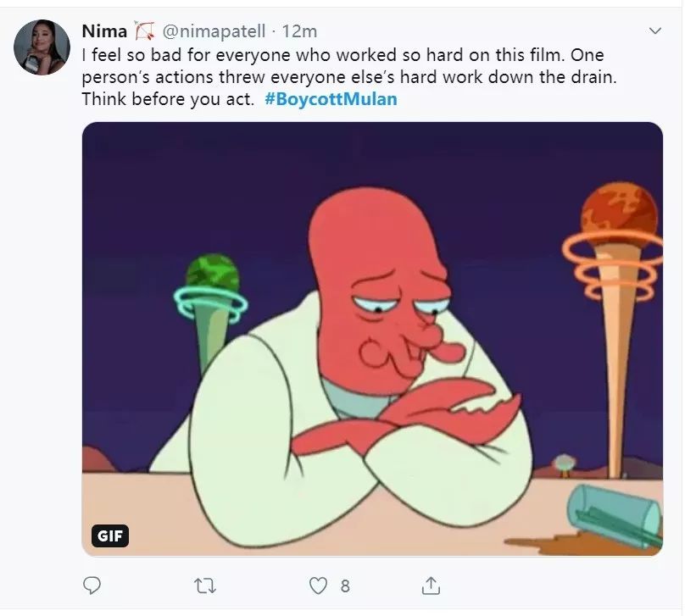Click the display name Nima
Image resolution: width=696 pixels, height=616 pixels.
coord(104,32)
